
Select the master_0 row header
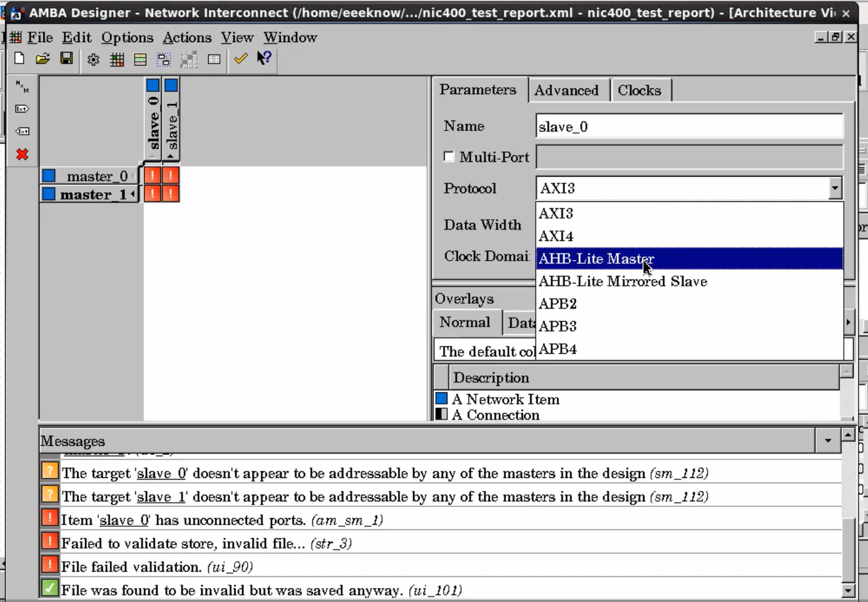point(90,176)
